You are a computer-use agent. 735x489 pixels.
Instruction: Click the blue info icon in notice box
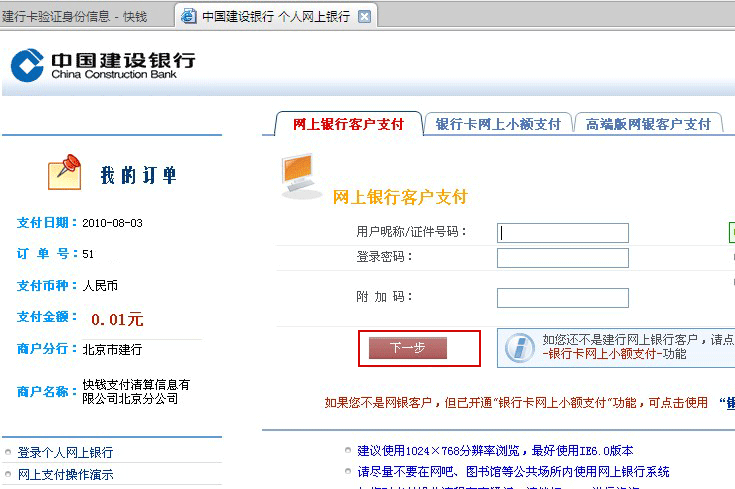click(x=520, y=348)
